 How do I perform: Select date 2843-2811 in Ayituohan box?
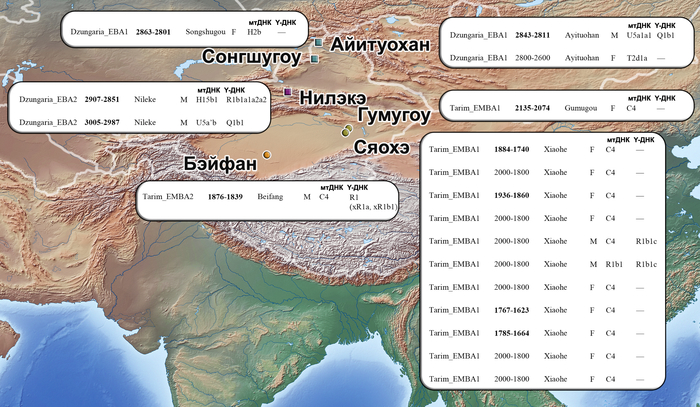[532, 35]
